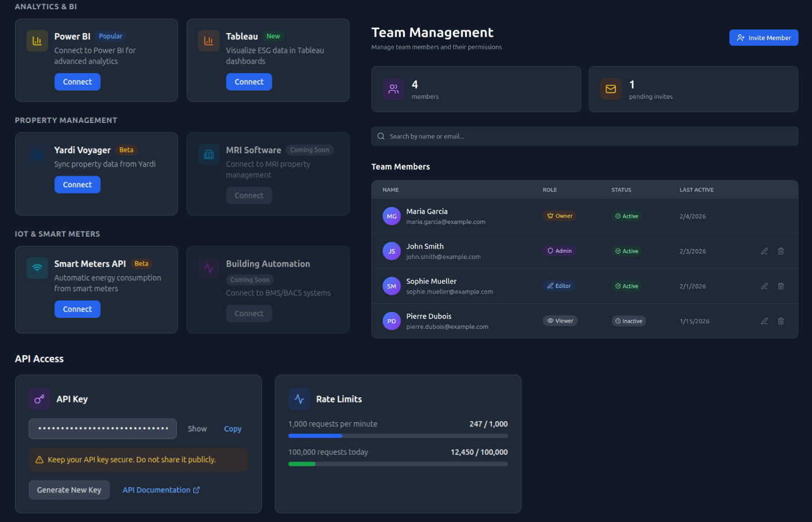The height and width of the screenshot is (522, 812).
Task: Delete Sophie Mueller with trash icon
Action: pyautogui.click(x=781, y=286)
